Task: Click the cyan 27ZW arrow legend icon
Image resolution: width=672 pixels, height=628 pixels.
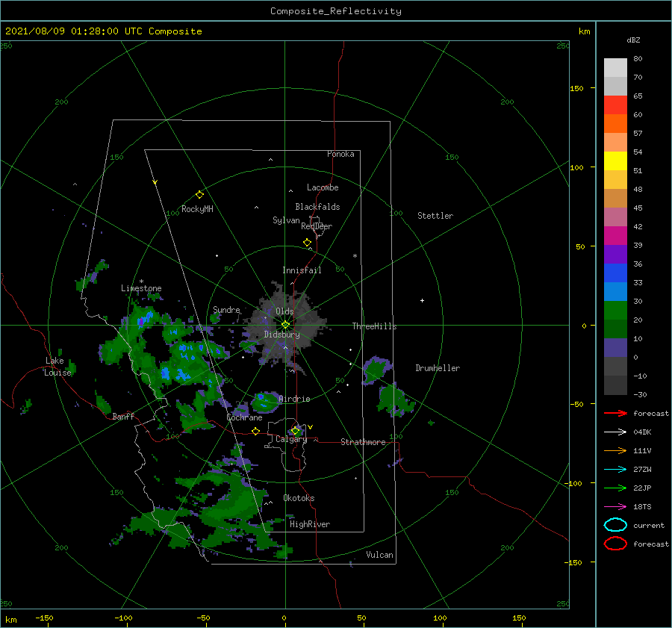Action: coord(615,470)
